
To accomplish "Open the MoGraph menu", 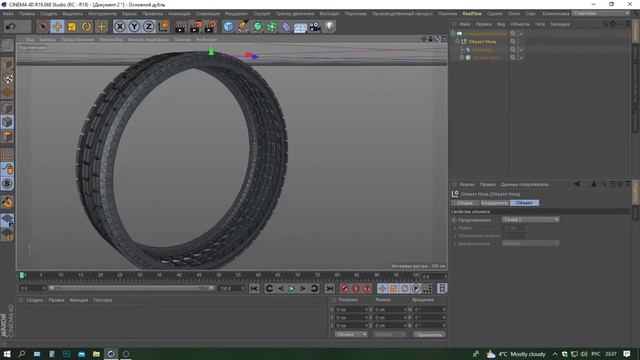I will tap(329, 13).
